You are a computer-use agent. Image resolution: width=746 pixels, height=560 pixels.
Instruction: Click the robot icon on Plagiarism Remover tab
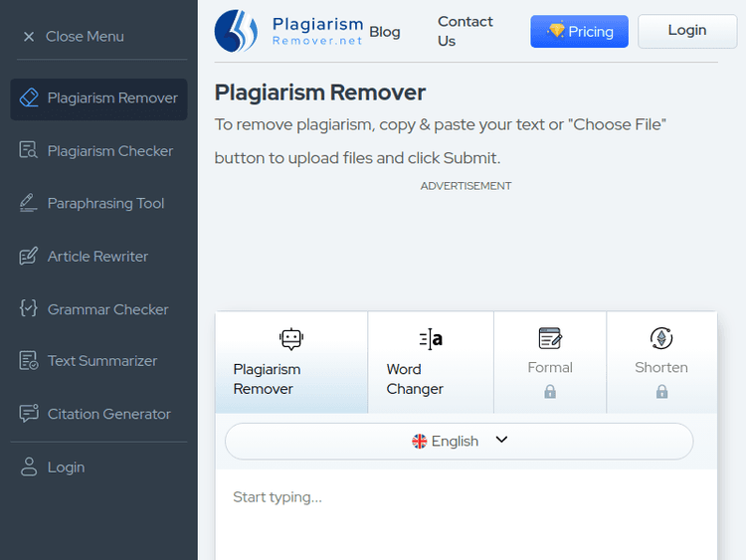pos(291,339)
